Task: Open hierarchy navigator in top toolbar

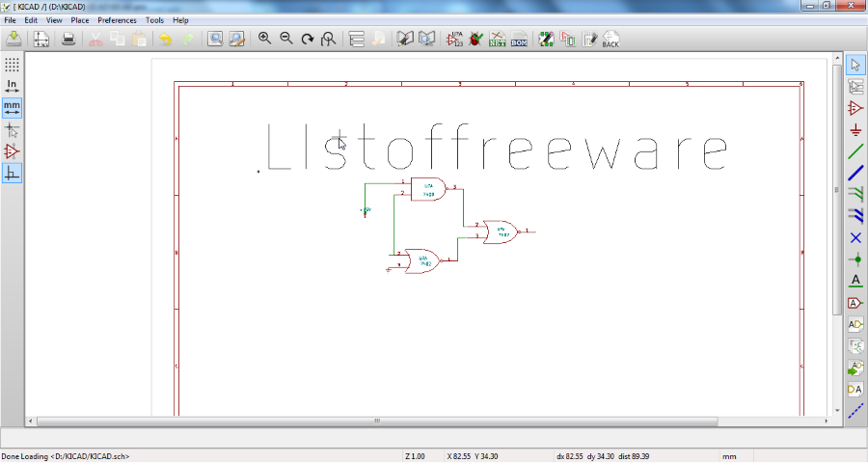Action: 357,39
